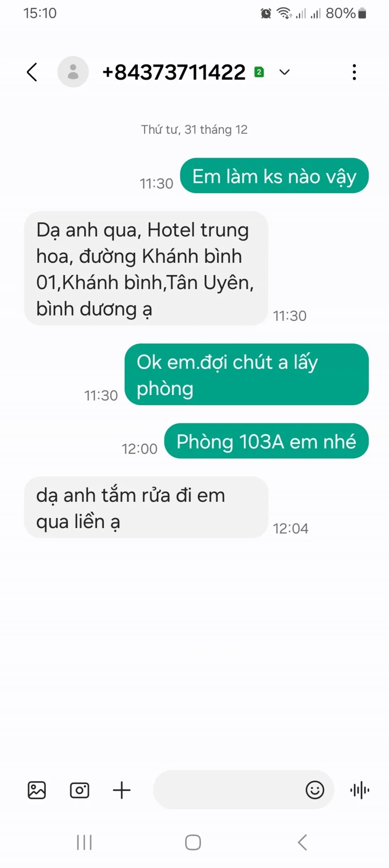Open the emoji smiley picker
The height and width of the screenshot is (868, 389).
pos(315,790)
